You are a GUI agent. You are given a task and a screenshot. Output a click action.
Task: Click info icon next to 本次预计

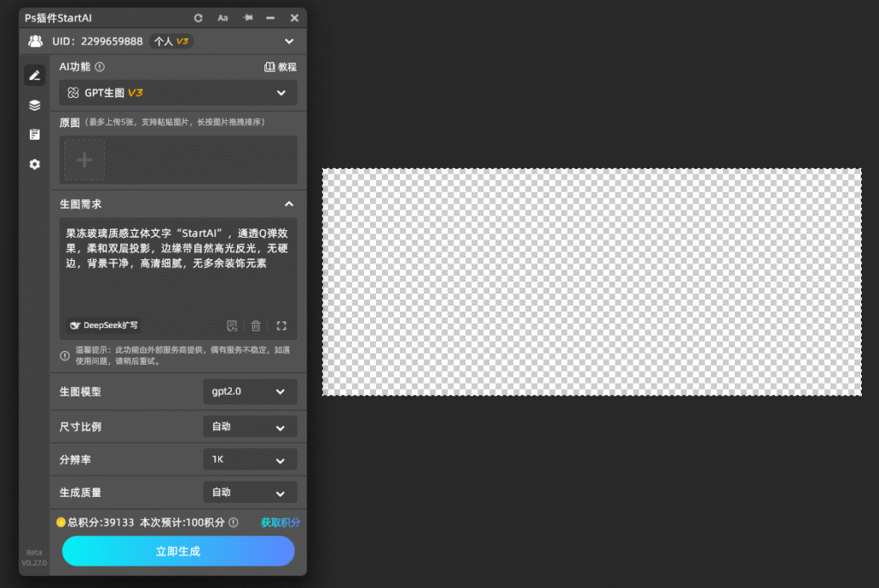233,523
